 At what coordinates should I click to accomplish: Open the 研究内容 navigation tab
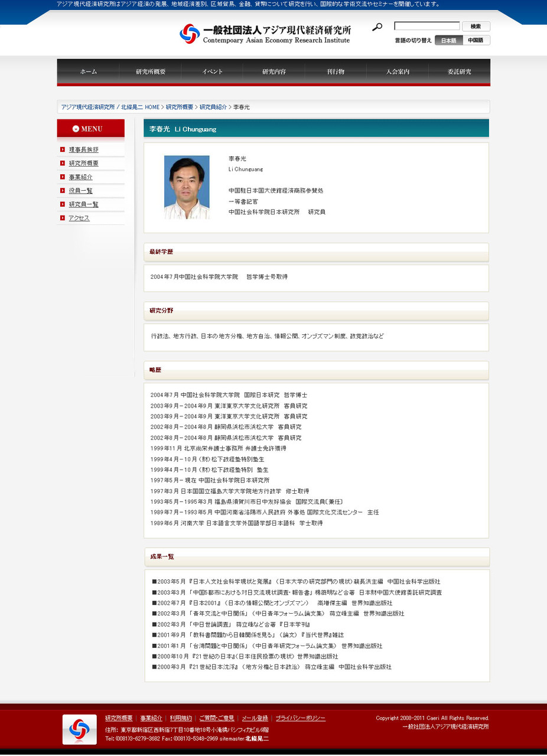[274, 71]
